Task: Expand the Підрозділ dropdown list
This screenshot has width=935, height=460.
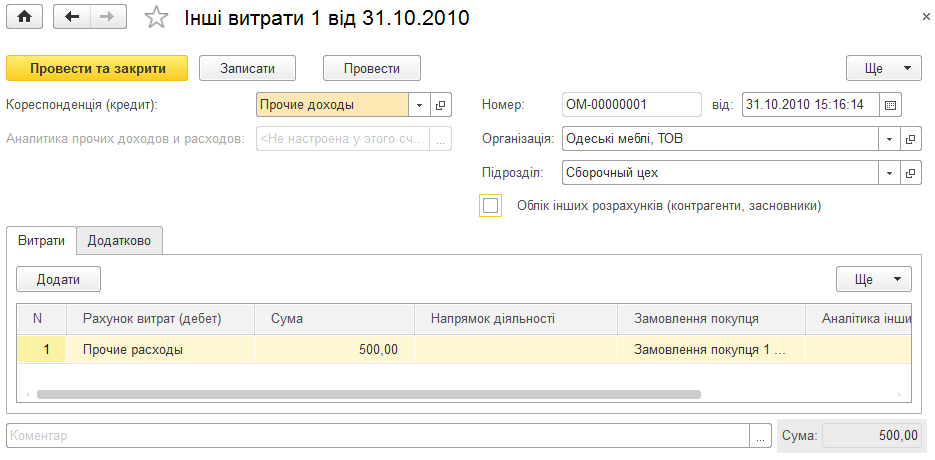Action: coord(889,174)
